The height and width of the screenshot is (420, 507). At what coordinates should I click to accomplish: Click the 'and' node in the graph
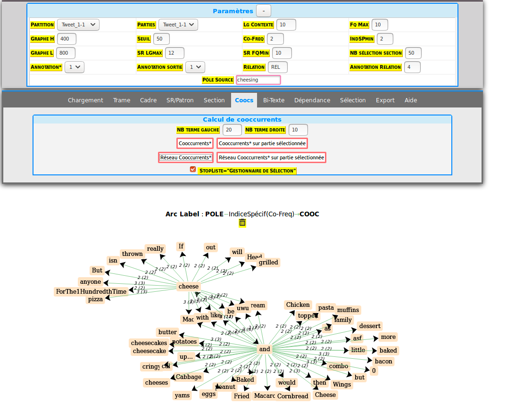click(x=265, y=349)
